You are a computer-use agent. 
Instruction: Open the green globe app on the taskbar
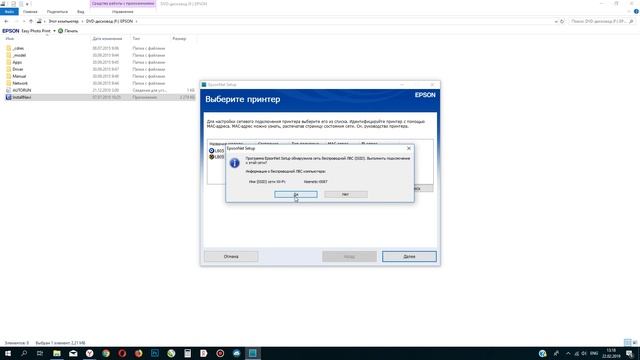pos(171,353)
